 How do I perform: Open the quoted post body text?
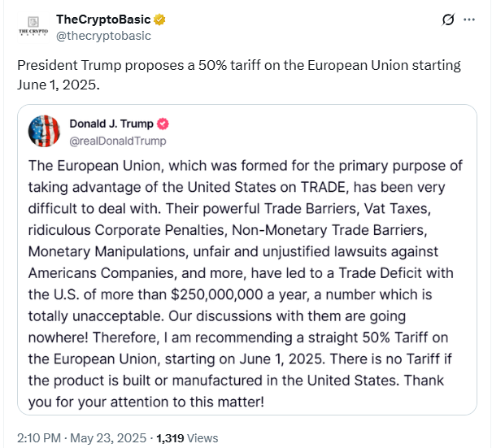[246, 283]
